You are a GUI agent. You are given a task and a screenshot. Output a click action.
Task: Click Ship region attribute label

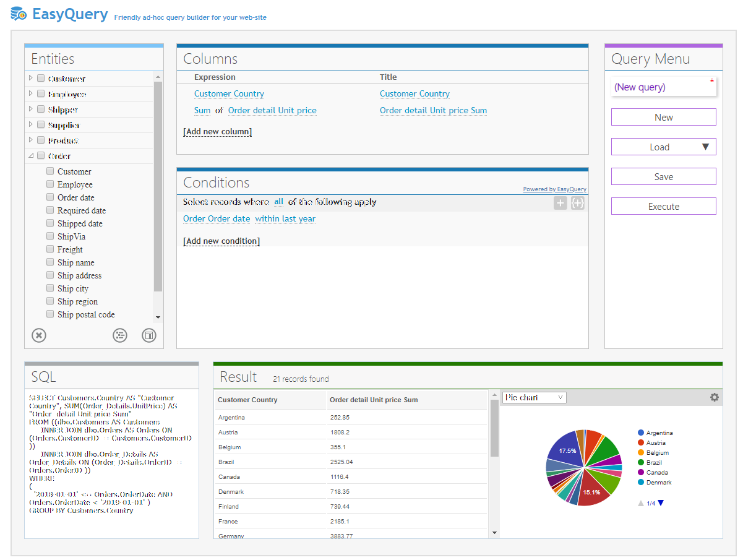tap(77, 302)
